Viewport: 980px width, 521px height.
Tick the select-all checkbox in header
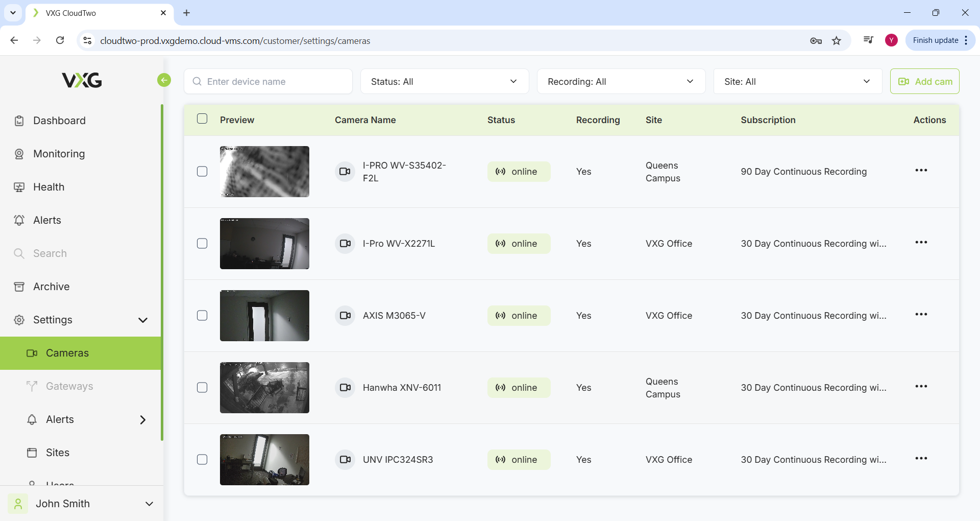coord(202,119)
